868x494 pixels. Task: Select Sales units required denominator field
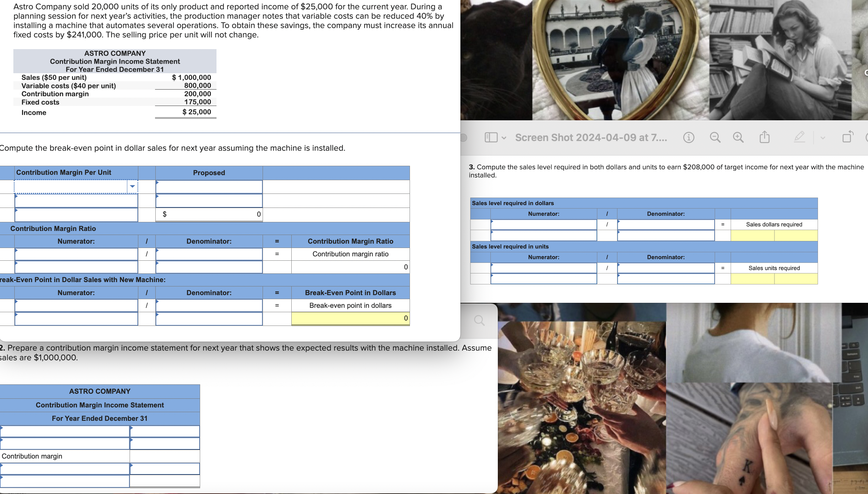[666, 268]
